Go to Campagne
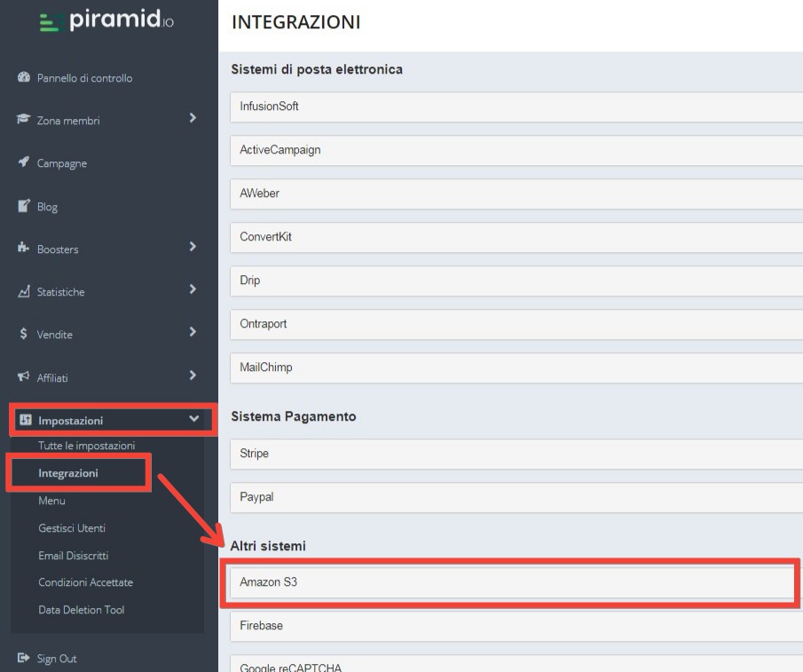This screenshot has width=803, height=672. [x=61, y=163]
